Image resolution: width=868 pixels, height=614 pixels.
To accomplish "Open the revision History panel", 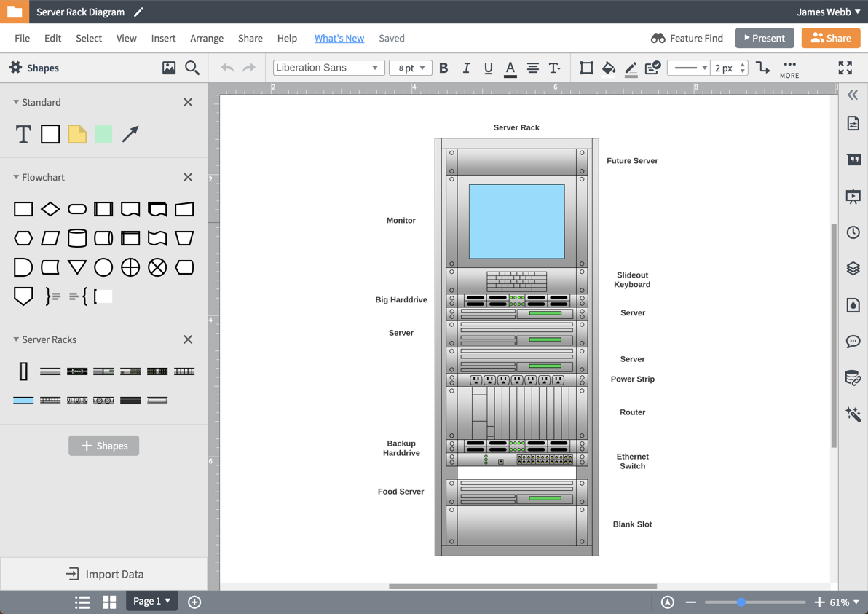I will (x=853, y=232).
